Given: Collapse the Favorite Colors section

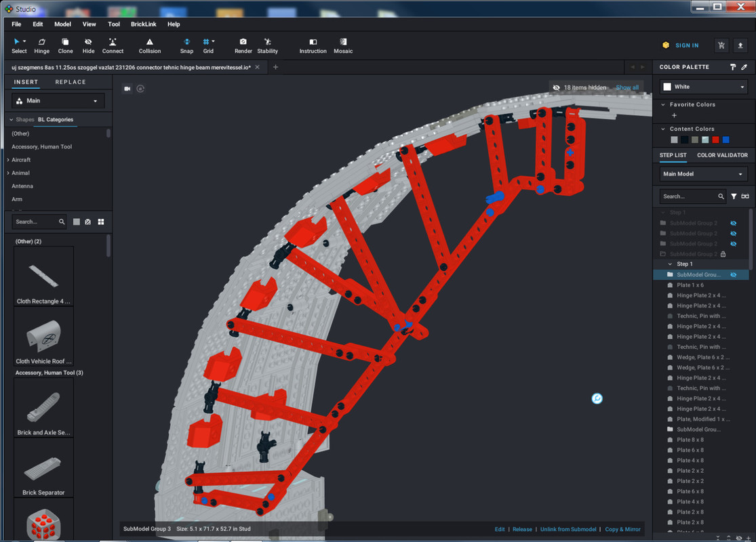Looking at the screenshot, I should (x=663, y=104).
